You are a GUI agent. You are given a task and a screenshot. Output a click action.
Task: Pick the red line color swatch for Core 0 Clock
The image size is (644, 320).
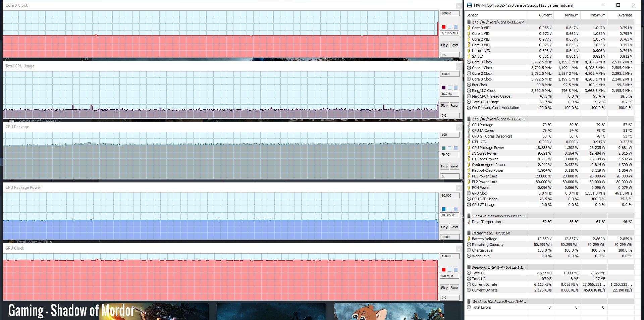tap(443, 27)
